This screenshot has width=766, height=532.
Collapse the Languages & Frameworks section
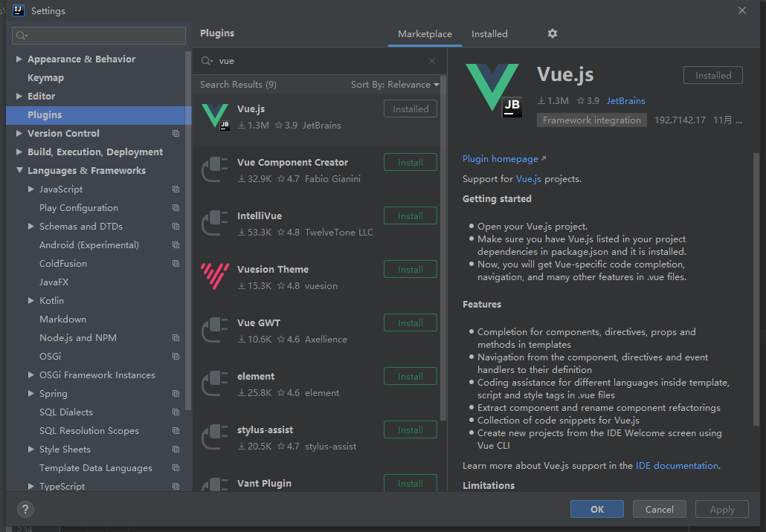click(x=19, y=171)
